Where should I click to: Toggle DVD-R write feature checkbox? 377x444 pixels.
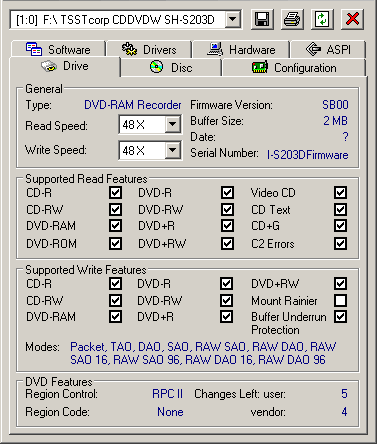click(226, 283)
